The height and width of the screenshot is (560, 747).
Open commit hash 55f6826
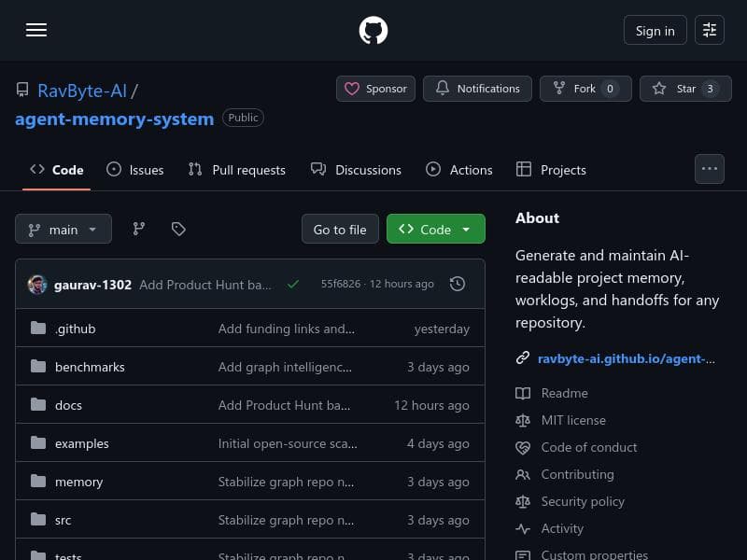pyautogui.click(x=341, y=284)
